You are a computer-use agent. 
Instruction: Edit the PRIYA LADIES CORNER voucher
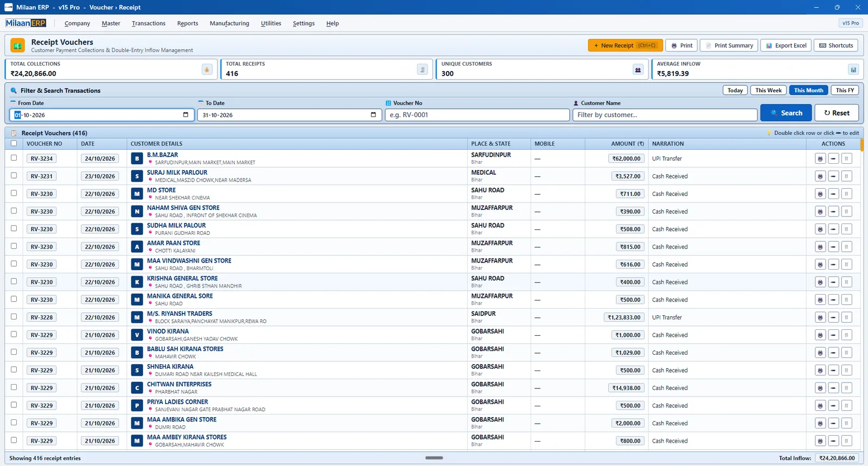pyautogui.click(x=833, y=406)
